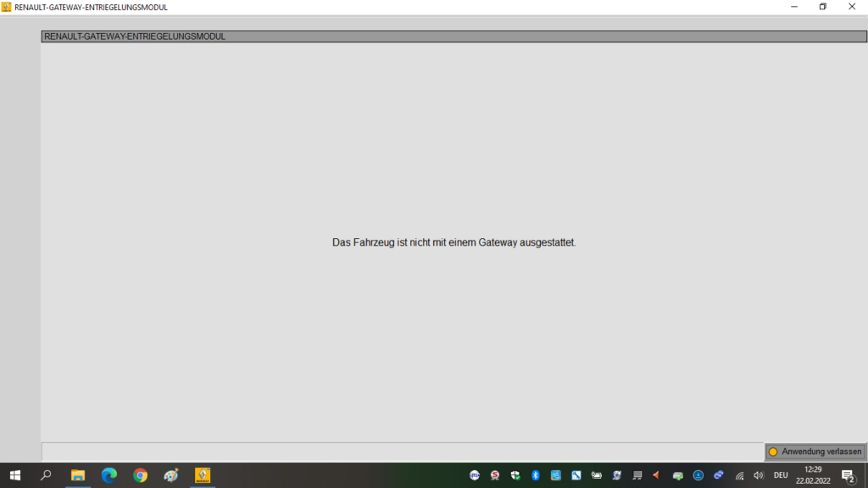Click the RENAULT-GATEWAY-ENTRIEGELUNGSMODUL header bar
868x488 pixels.
454,36
